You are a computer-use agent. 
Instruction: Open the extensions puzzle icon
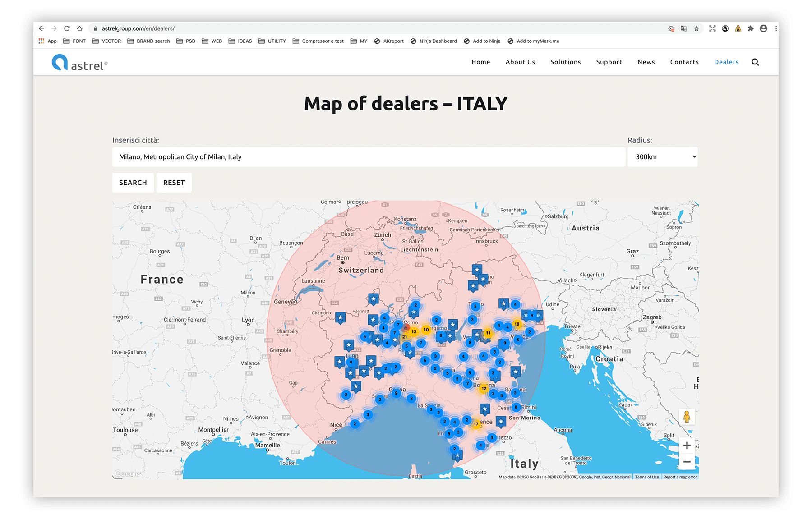click(751, 28)
